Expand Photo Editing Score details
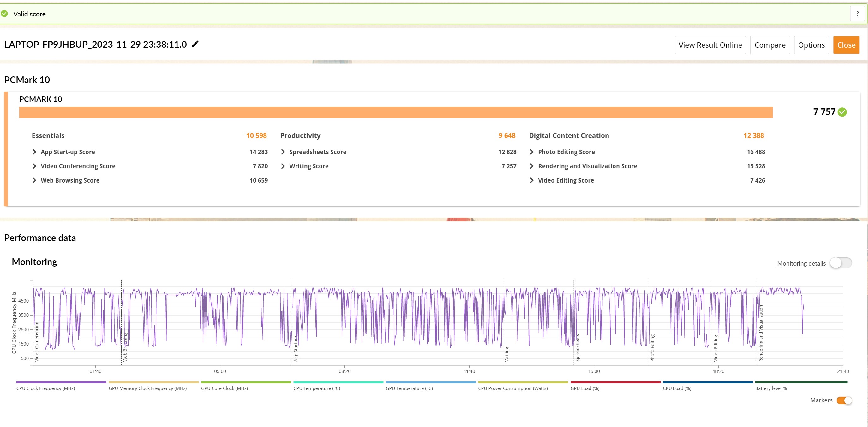This screenshot has height=427, width=868. tap(532, 152)
